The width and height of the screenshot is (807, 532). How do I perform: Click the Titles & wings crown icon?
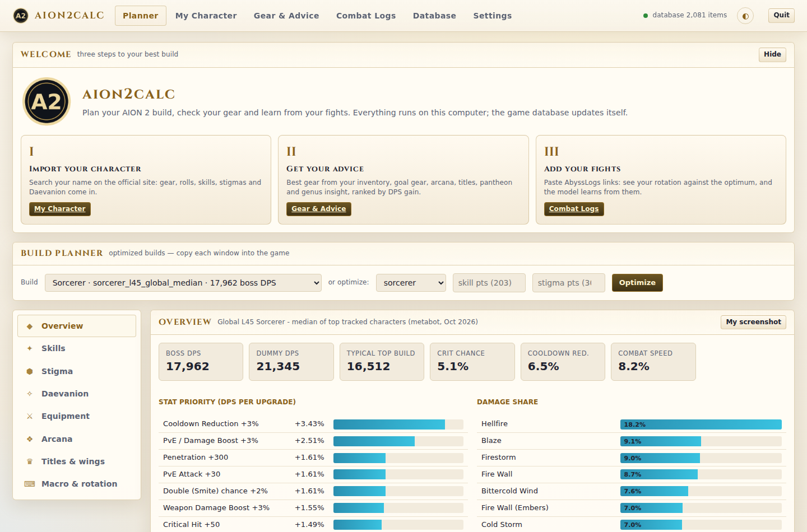(x=30, y=461)
